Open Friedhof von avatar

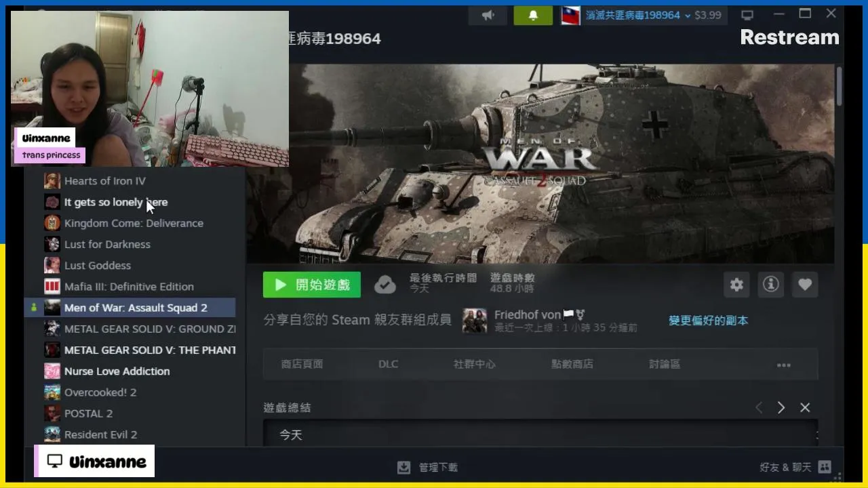point(475,321)
